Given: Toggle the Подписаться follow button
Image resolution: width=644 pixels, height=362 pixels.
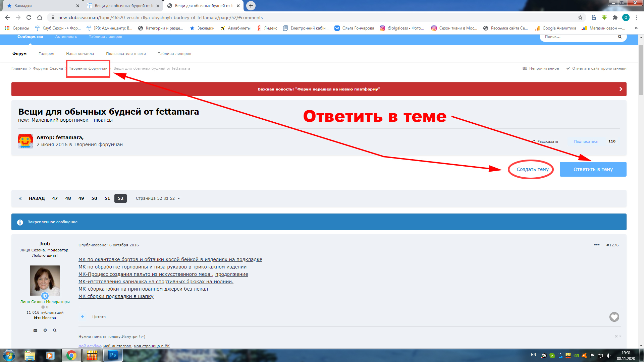Looking at the screenshot, I should click(x=586, y=141).
